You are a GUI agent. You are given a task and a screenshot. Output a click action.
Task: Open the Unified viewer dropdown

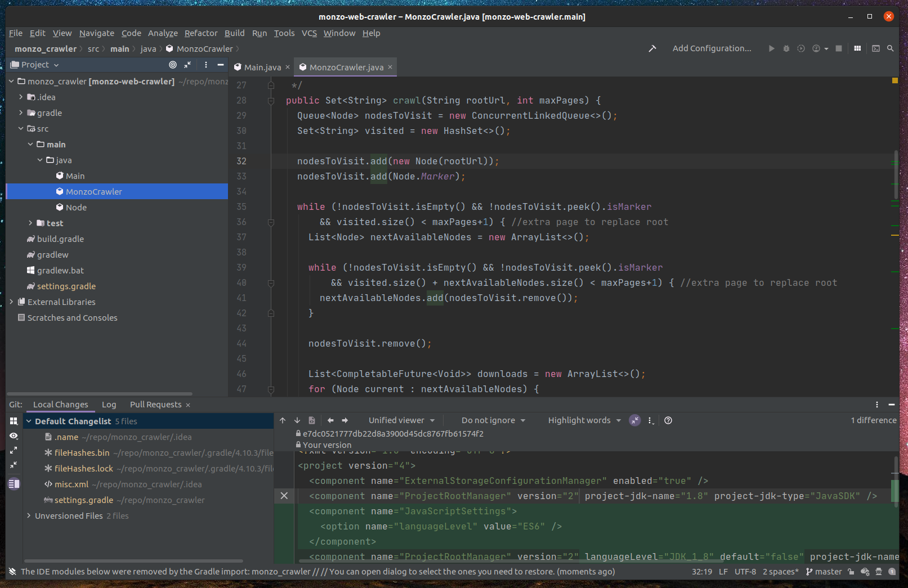[402, 420]
